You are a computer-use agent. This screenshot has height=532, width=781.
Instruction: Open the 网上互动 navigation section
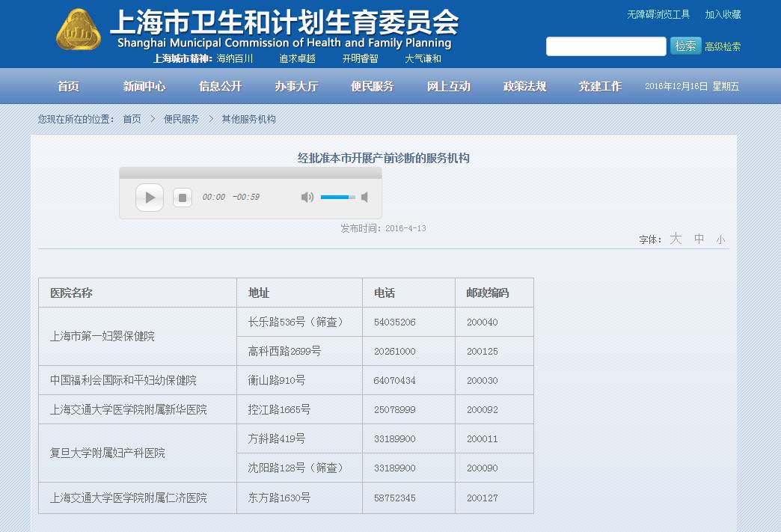[x=447, y=86]
